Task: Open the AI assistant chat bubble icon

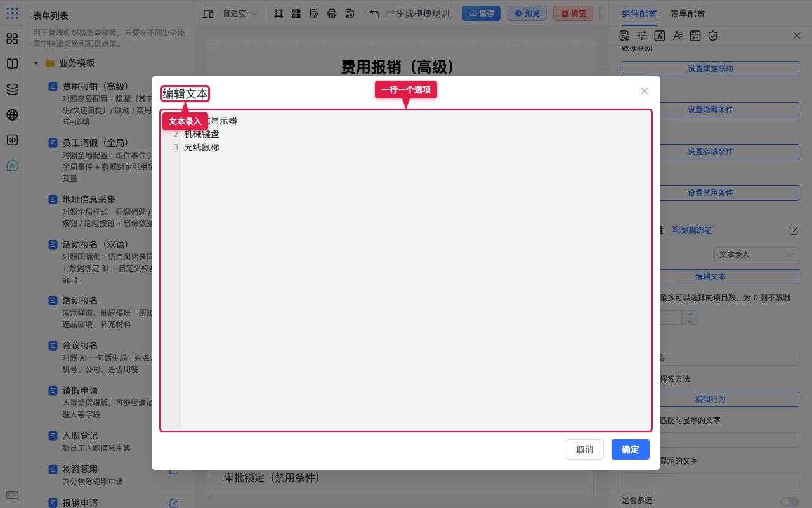Action: (12, 166)
